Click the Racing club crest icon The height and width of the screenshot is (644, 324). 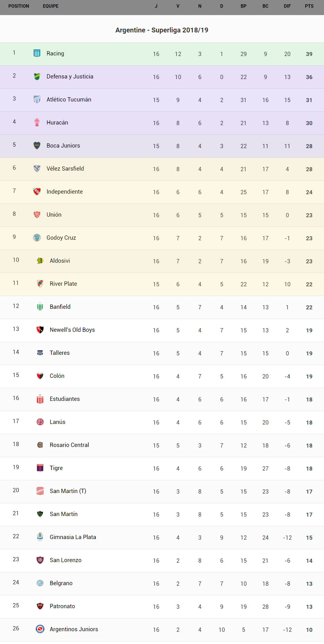coord(37,53)
